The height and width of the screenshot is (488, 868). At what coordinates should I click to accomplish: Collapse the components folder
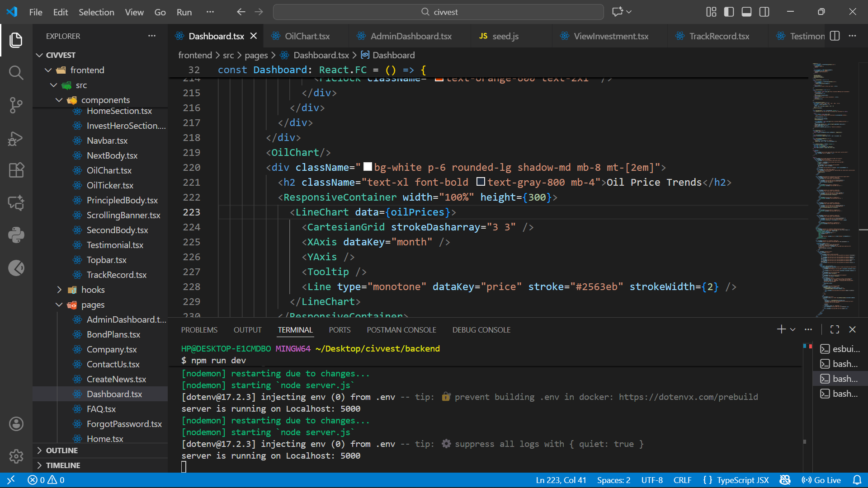pyautogui.click(x=59, y=100)
